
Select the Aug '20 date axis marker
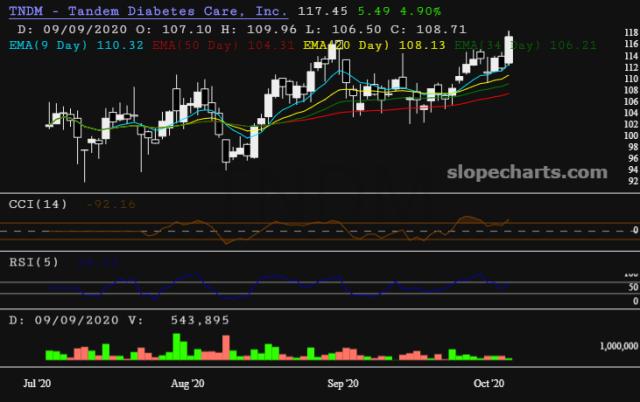[x=187, y=383]
